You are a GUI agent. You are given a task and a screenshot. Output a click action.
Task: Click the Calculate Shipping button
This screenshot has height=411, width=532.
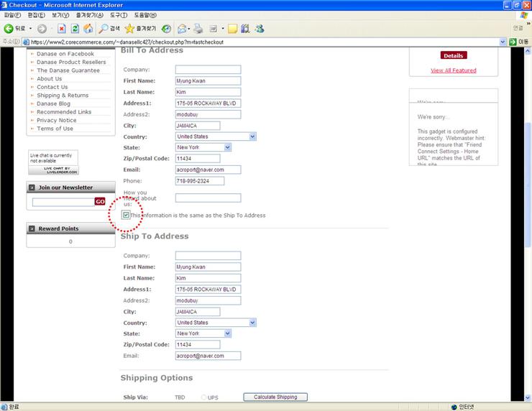click(x=275, y=397)
